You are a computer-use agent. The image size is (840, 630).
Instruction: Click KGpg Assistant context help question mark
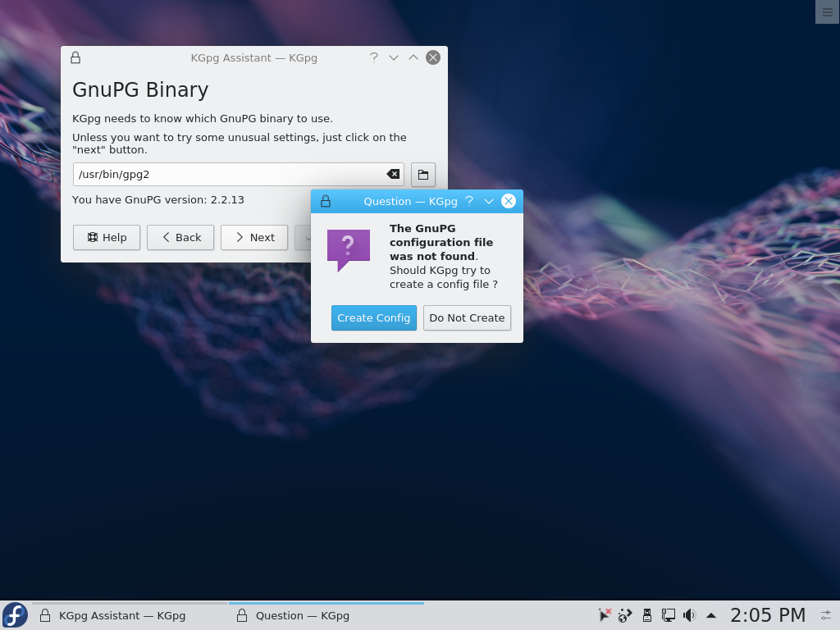tap(374, 57)
